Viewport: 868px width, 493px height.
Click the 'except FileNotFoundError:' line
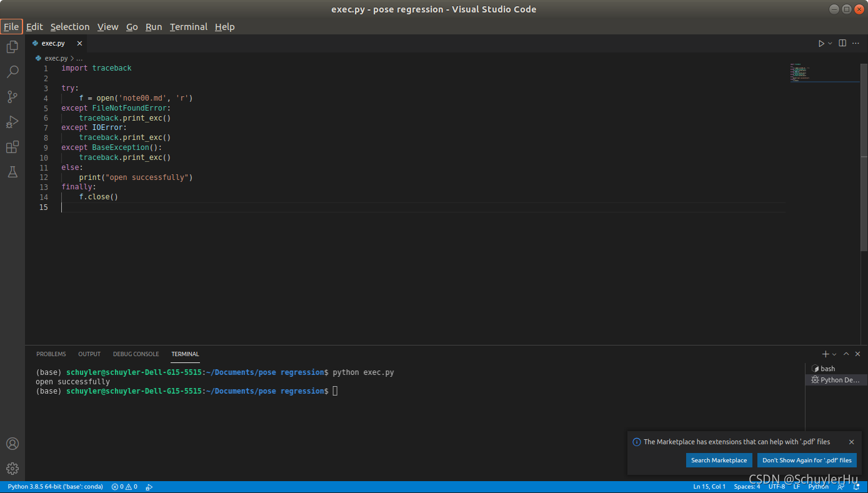[116, 108]
